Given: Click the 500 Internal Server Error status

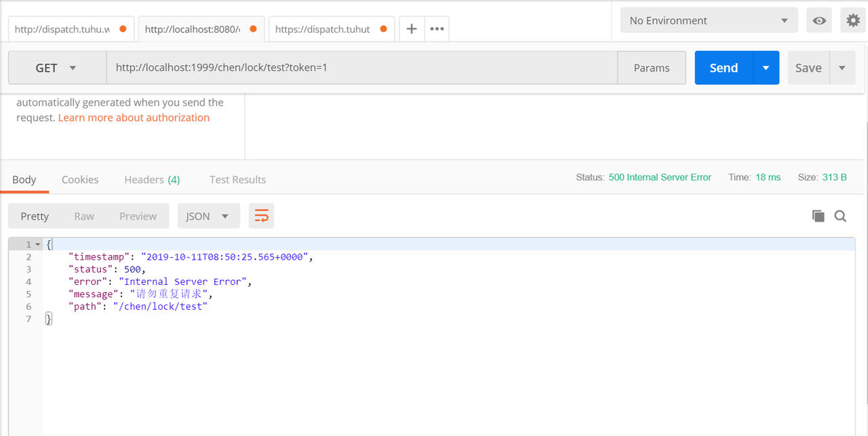Looking at the screenshot, I should point(660,177).
